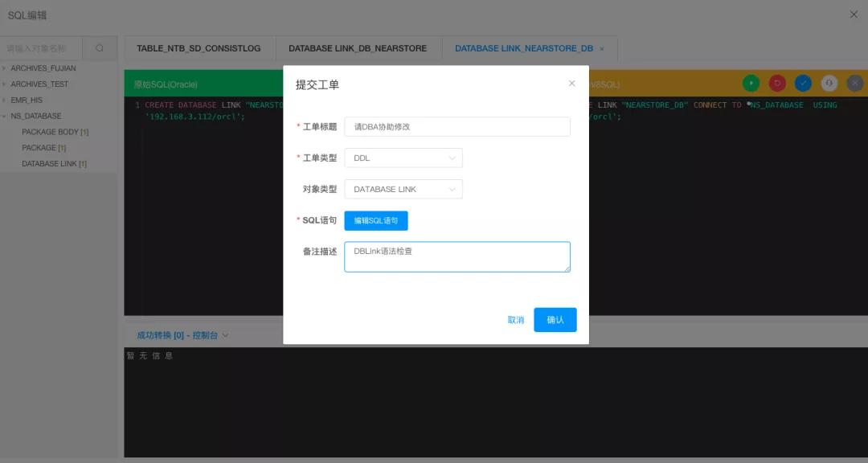Click the blue checkmark icon
The width and height of the screenshot is (868, 463).
click(x=803, y=83)
